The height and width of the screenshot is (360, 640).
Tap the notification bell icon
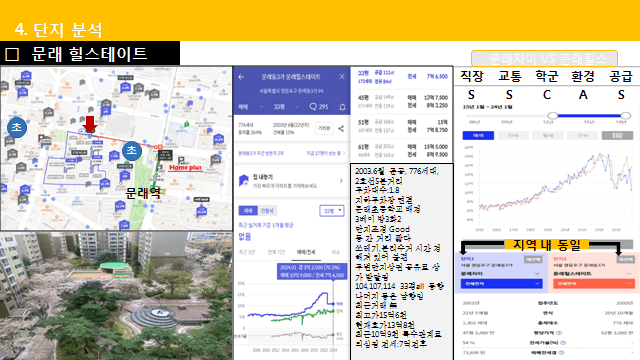click(342, 107)
